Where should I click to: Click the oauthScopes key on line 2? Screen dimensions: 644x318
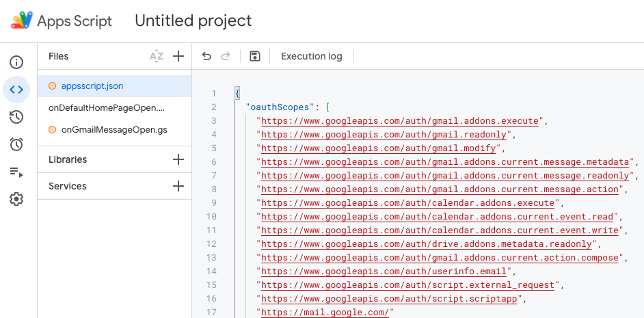(280, 107)
